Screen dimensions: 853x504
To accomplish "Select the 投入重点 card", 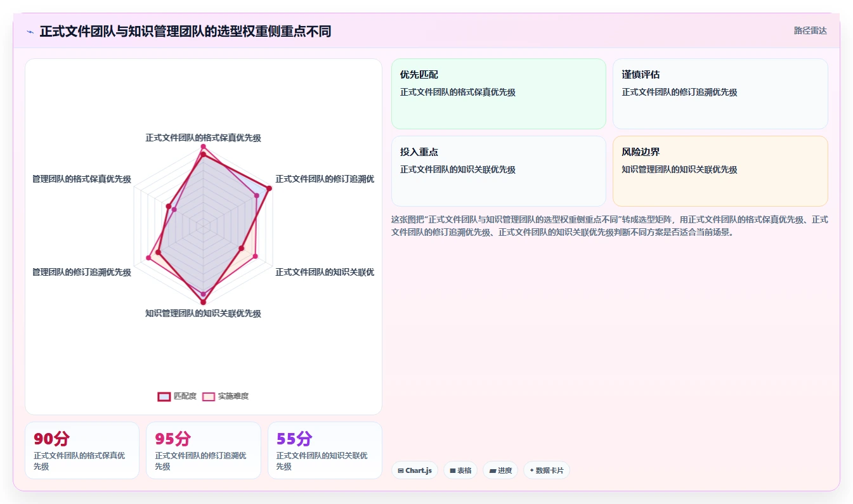I will [x=498, y=171].
